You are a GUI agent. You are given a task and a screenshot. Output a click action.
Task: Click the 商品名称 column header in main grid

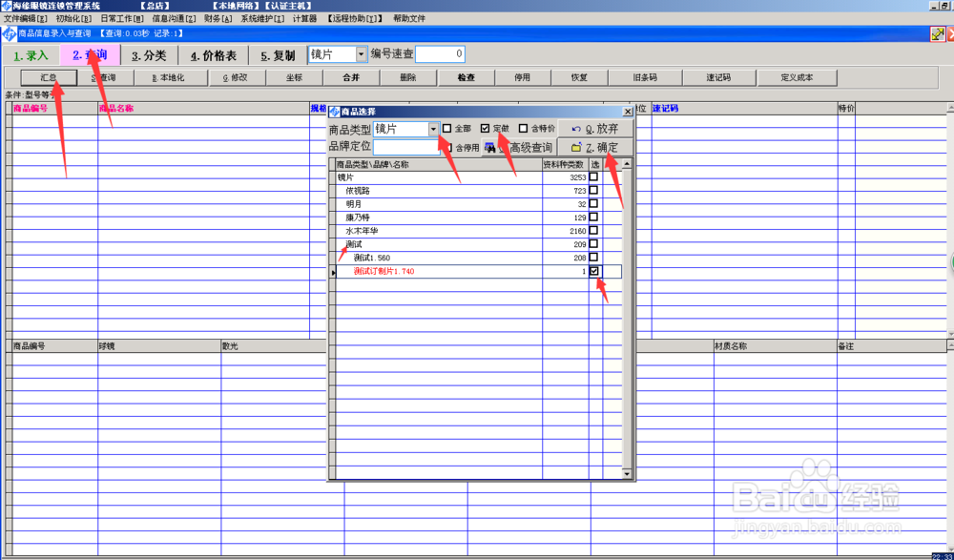coord(204,109)
